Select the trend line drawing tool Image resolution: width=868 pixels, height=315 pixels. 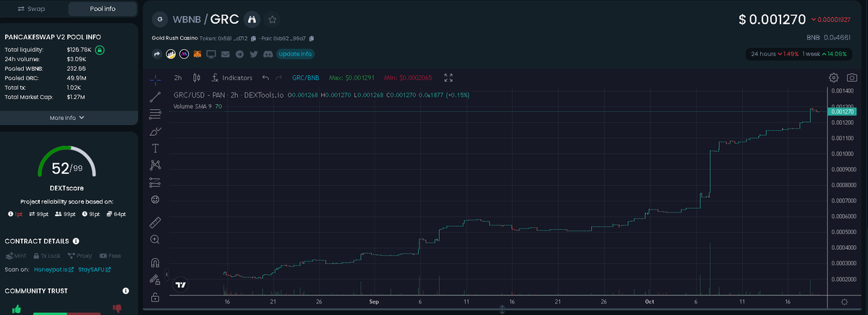pyautogui.click(x=155, y=96)
